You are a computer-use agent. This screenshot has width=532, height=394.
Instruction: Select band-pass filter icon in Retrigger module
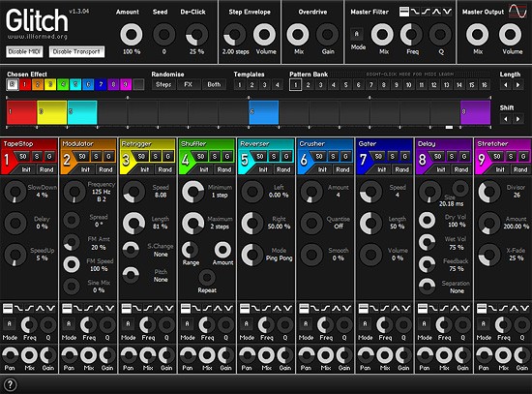[x=158, y=309]
